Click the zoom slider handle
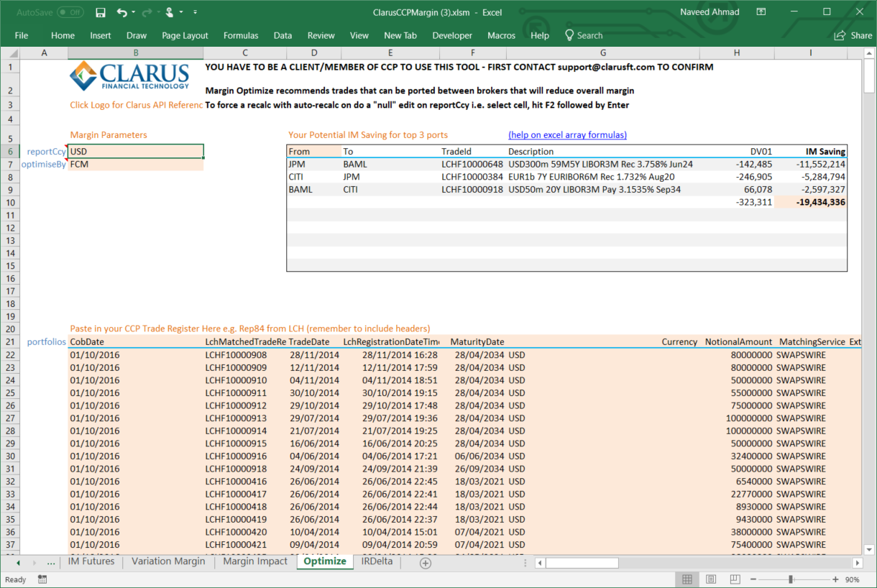 791,579
